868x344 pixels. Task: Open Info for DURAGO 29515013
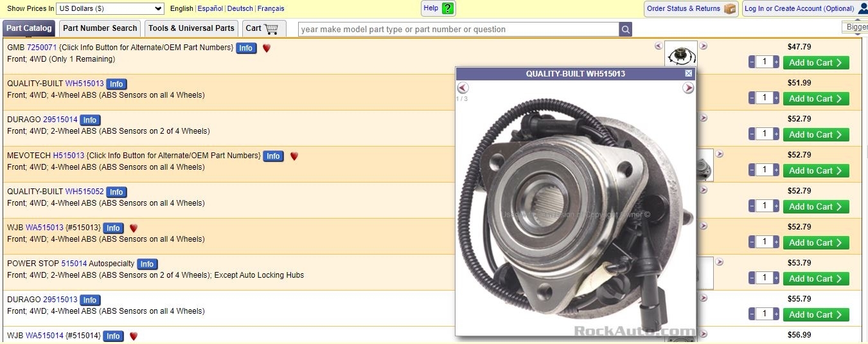click(90, 300)
